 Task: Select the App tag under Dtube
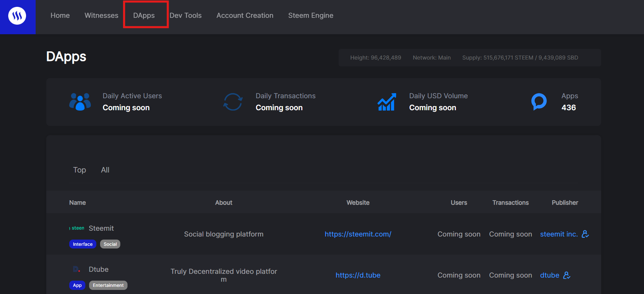coord(77,285)
